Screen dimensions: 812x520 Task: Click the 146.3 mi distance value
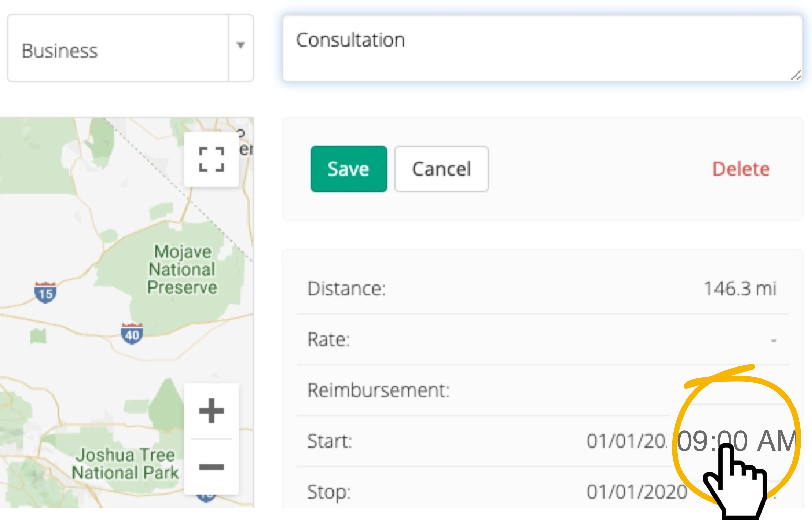(739, 289)
